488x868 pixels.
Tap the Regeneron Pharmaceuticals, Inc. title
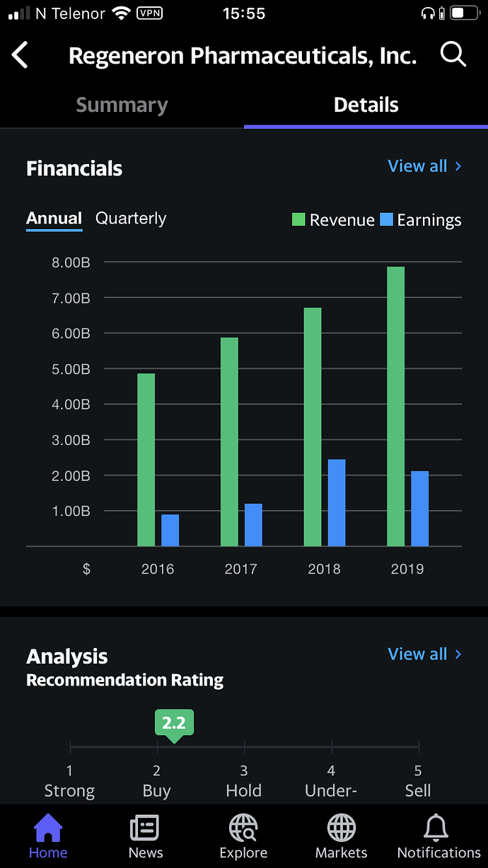point(243,55)
